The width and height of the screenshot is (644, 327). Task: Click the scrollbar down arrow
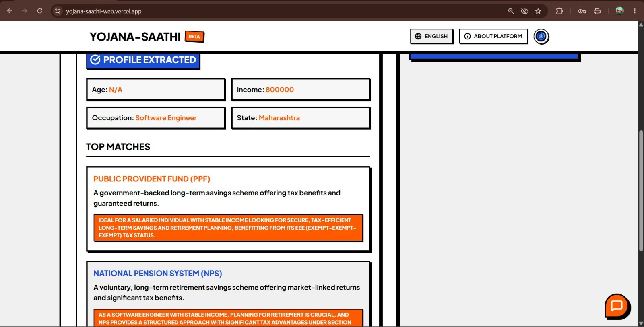[641, 323]
